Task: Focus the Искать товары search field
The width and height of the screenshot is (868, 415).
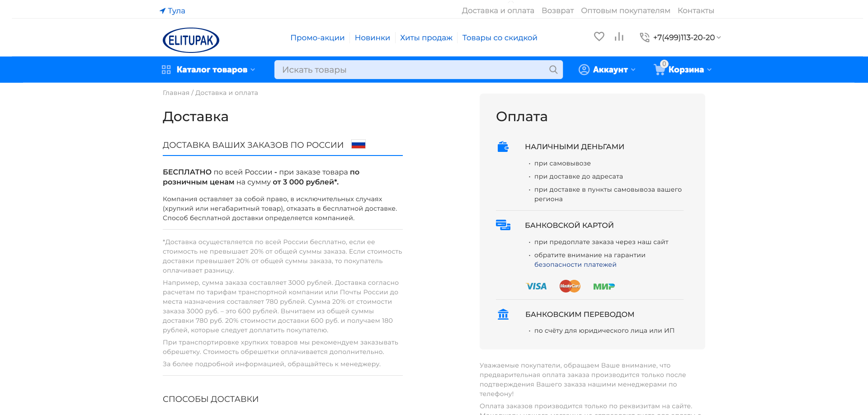Action: [411, 70]
